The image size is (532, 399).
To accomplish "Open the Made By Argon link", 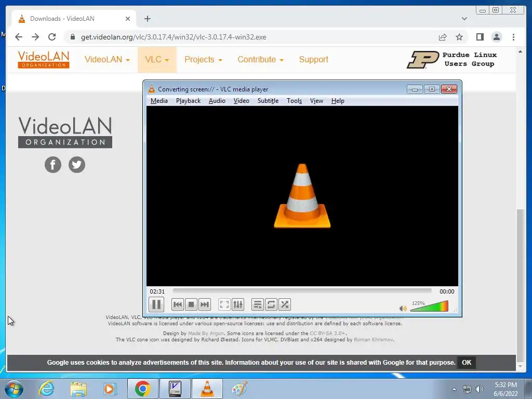I will [206, 333].
